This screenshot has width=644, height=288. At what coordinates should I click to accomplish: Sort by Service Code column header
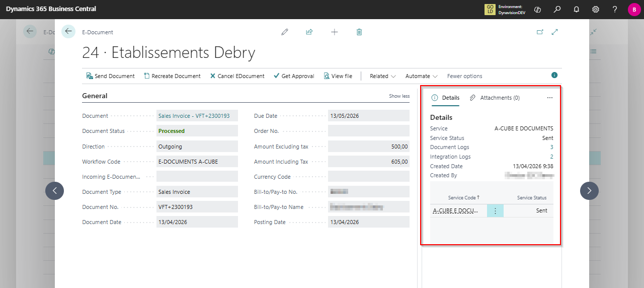pos(464,198)
